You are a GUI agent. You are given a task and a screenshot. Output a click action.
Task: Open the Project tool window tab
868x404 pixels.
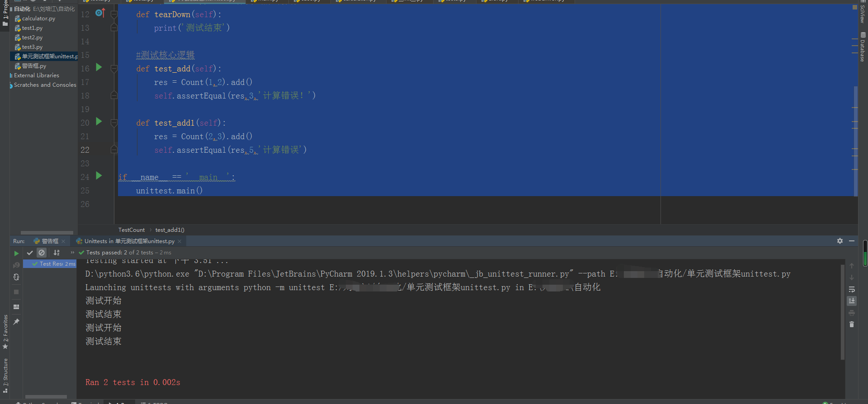coord(5,14)
